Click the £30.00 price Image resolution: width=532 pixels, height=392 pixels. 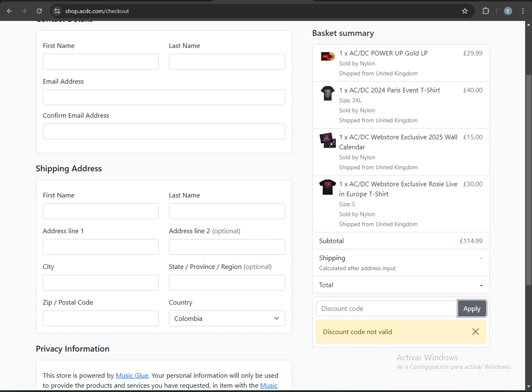(473, 184)
